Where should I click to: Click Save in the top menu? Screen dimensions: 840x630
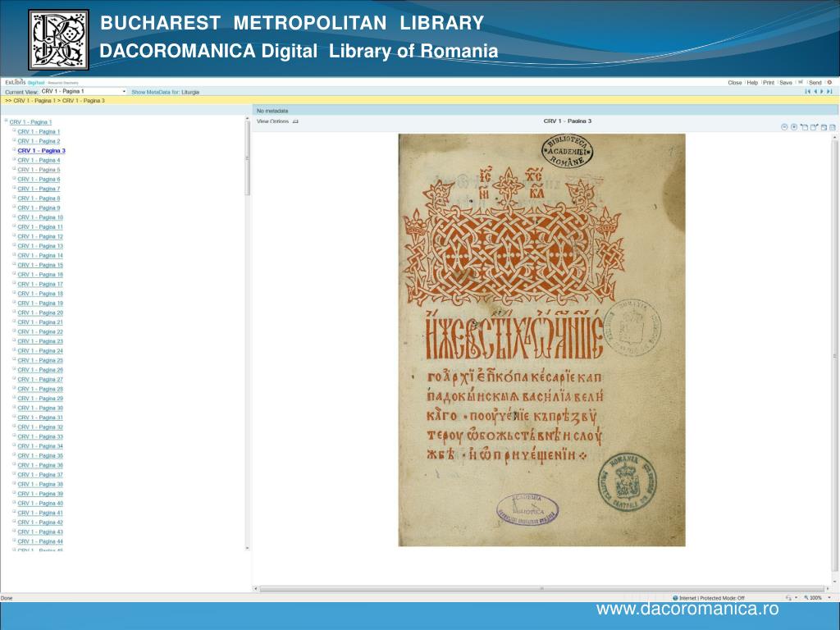click(786, 83)
